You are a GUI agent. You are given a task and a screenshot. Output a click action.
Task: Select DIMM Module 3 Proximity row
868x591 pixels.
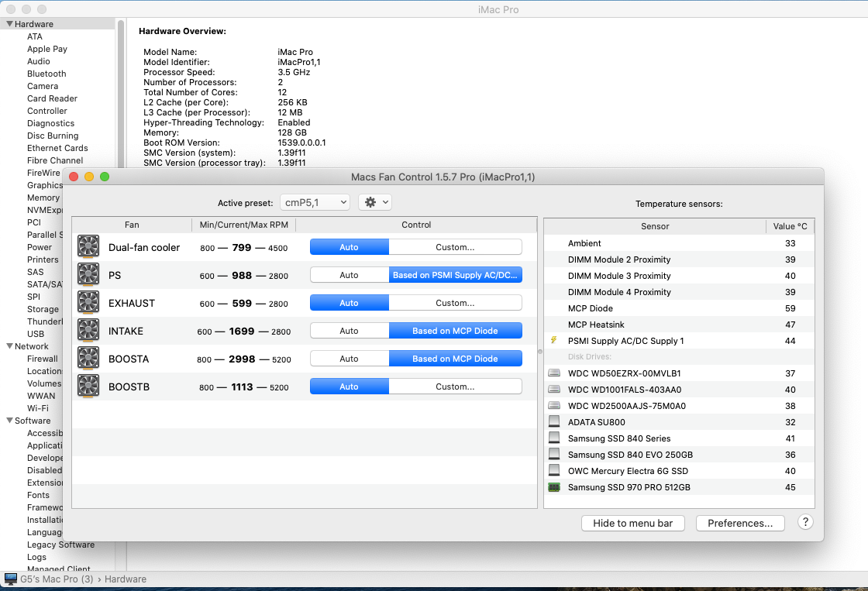pos(679,276)
